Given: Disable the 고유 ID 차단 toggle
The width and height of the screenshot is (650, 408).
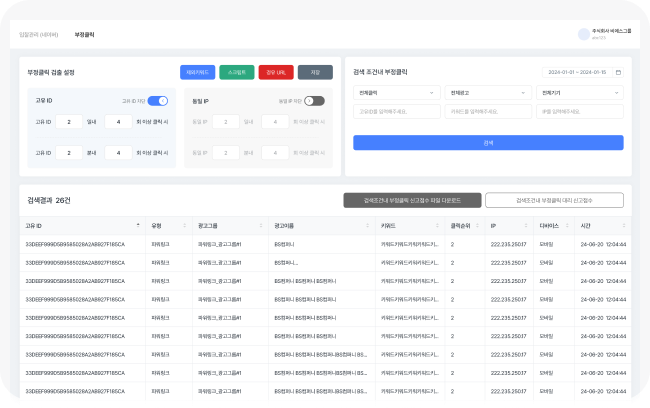Looking at the screenshot, I should coord(157,101).
